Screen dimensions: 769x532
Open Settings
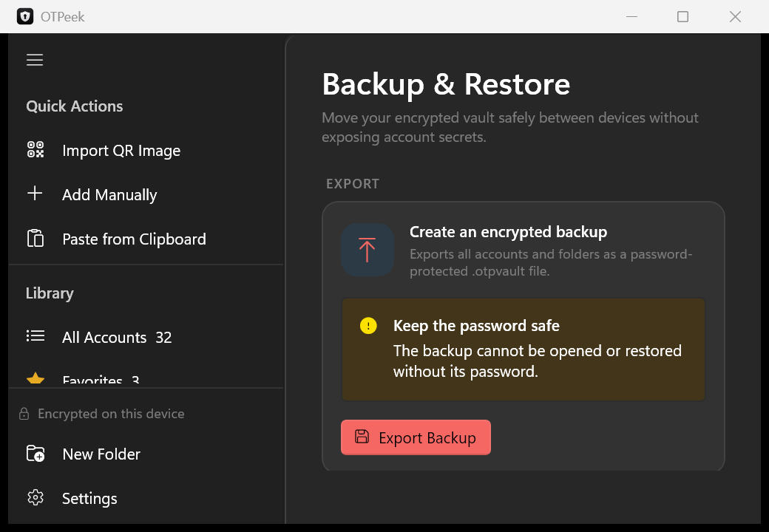pyautogui.click(x=89, y=498)
